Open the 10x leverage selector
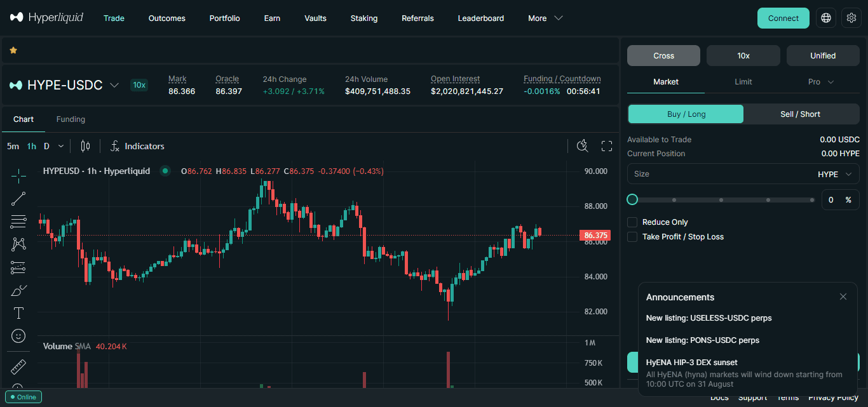This screenshot has height=407, width=868. pos(743,56)
